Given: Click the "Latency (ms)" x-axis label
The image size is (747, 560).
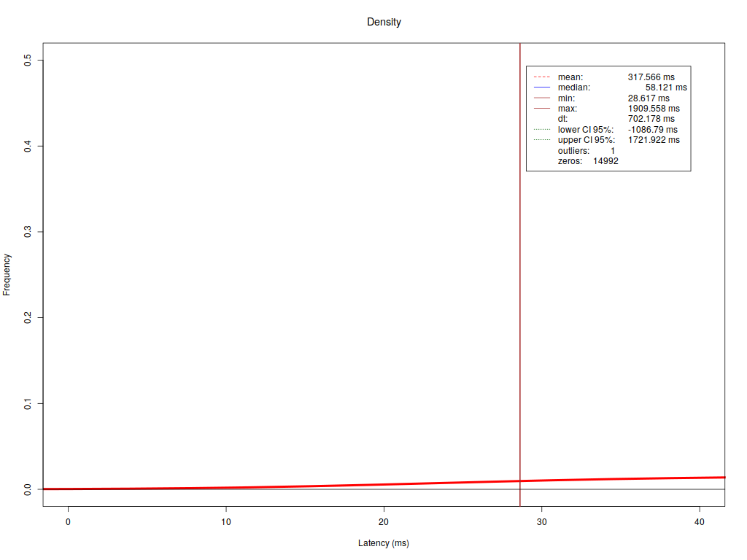Looking at the screenshot, I should pyautogui.click(x=384, y=542).
